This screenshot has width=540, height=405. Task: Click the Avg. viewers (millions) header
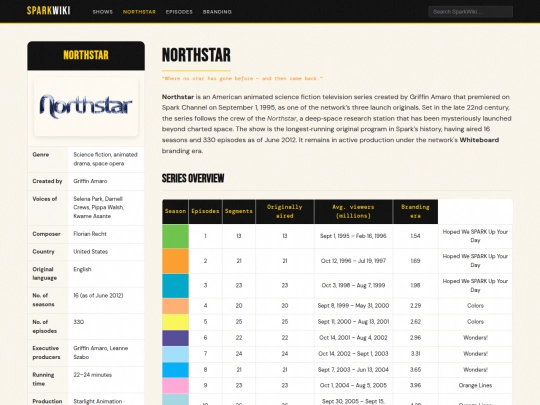click(353, 211)
